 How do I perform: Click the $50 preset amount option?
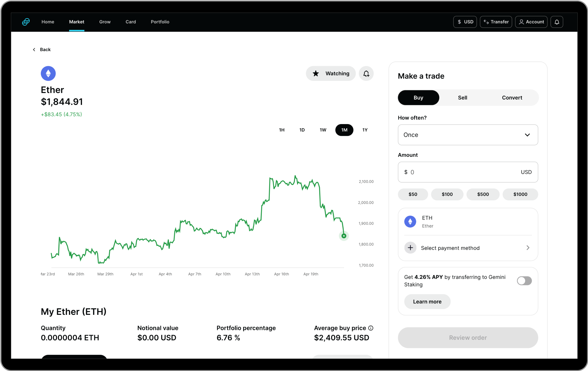pos(413,194)
